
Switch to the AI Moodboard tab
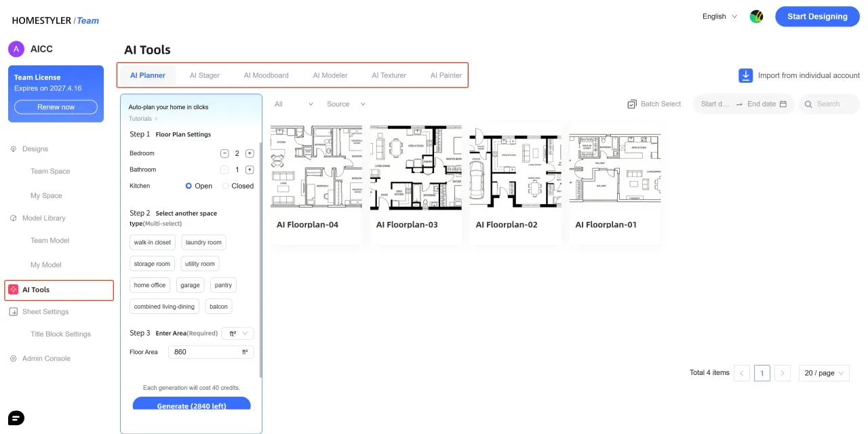[266, 75]
